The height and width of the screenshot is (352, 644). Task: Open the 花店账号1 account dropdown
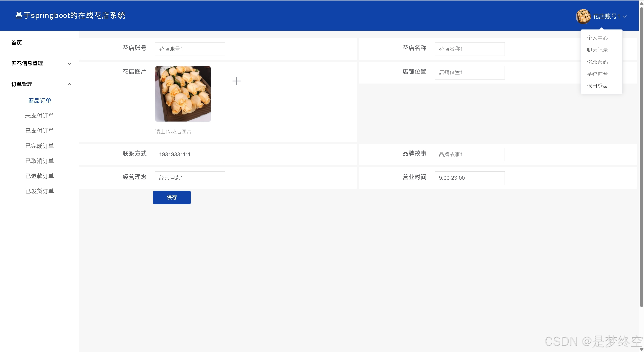pyautogui.click(x=609, y=16)
